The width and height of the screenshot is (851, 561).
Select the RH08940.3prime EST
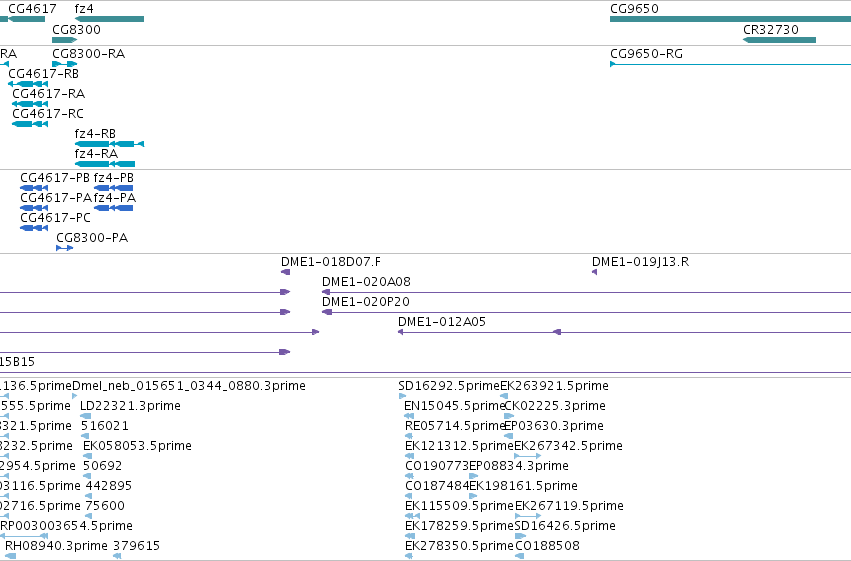point(10,556)
